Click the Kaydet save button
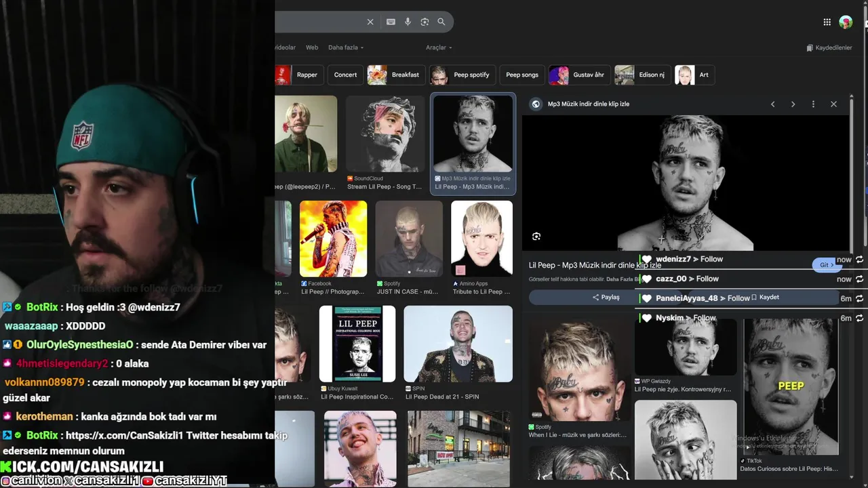This screenshot has height=488, width=868. [765, 298]
